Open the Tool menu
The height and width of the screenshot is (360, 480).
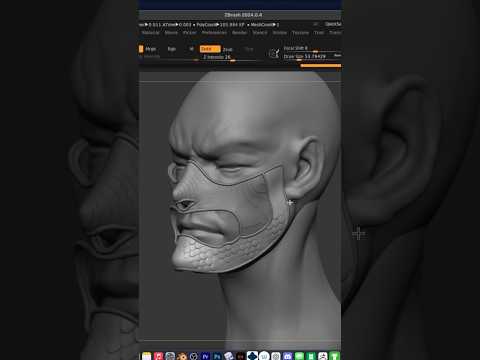coord(319,33)
